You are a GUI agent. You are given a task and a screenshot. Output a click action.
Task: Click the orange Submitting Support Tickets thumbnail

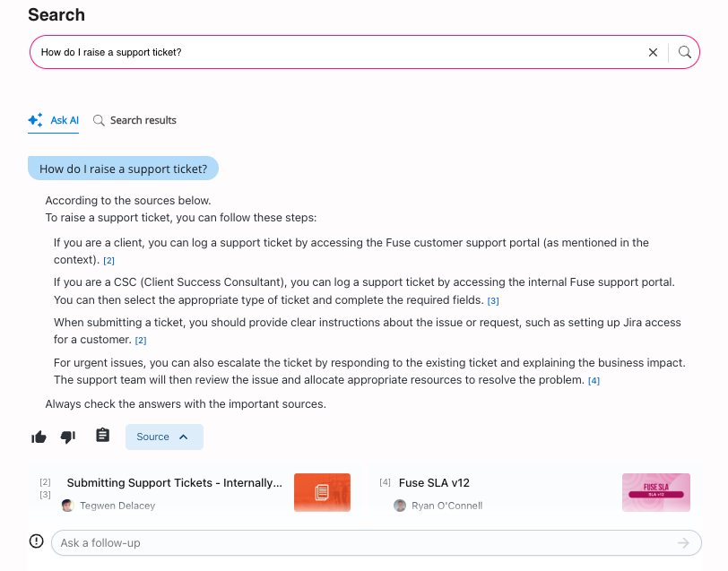tap(322, 492)
